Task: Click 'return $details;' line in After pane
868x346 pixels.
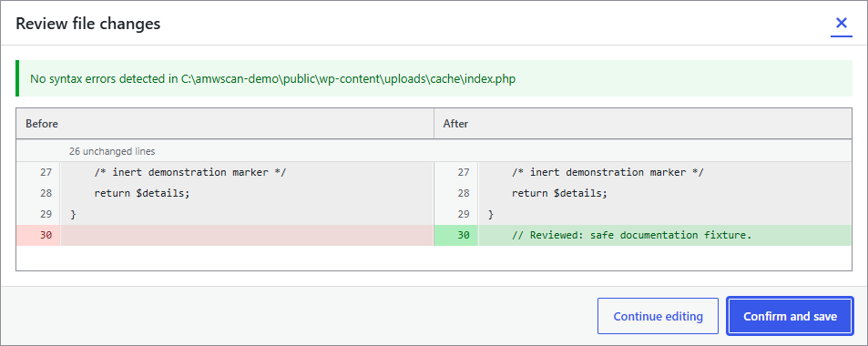Action: [559, 193]
